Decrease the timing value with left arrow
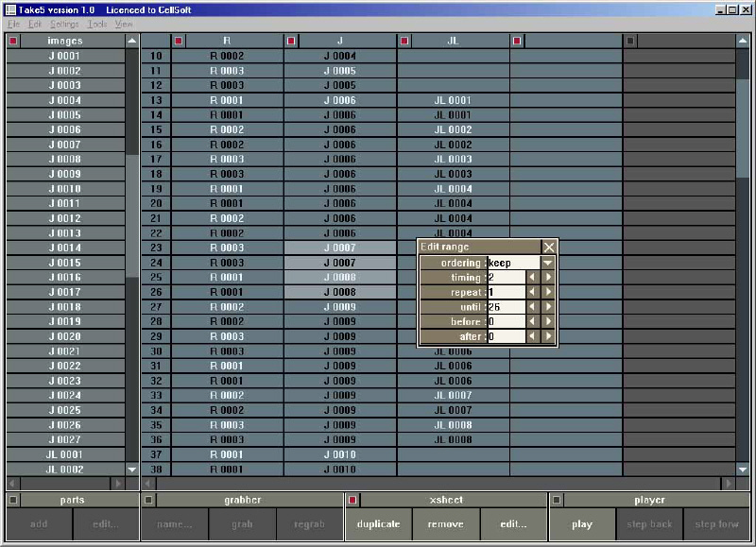 pyautogui.click(x=532, y=277)
